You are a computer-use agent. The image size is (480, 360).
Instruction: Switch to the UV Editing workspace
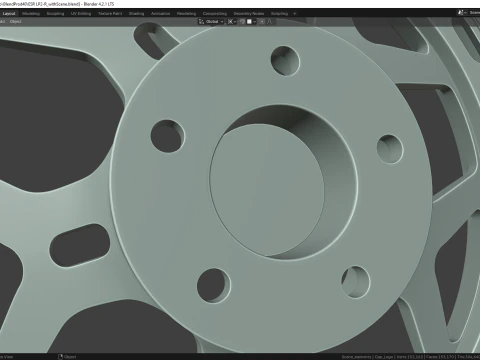(x=81, y=14)
